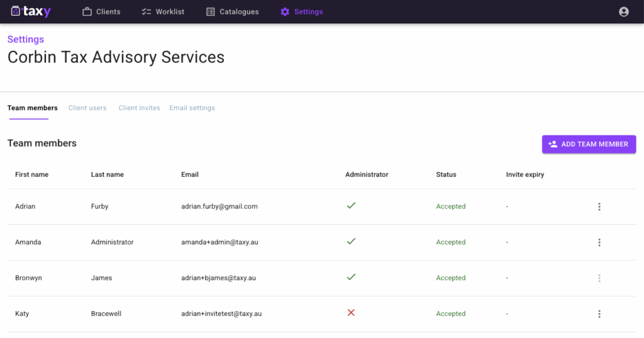Go to the Worklist page
644x338 pixels.
[x=163, y=11]
